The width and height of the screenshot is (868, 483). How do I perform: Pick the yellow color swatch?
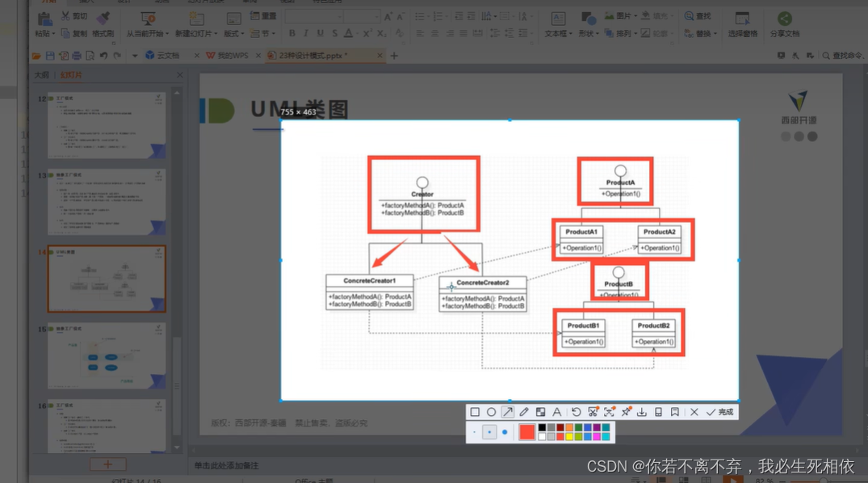[570, 436]
